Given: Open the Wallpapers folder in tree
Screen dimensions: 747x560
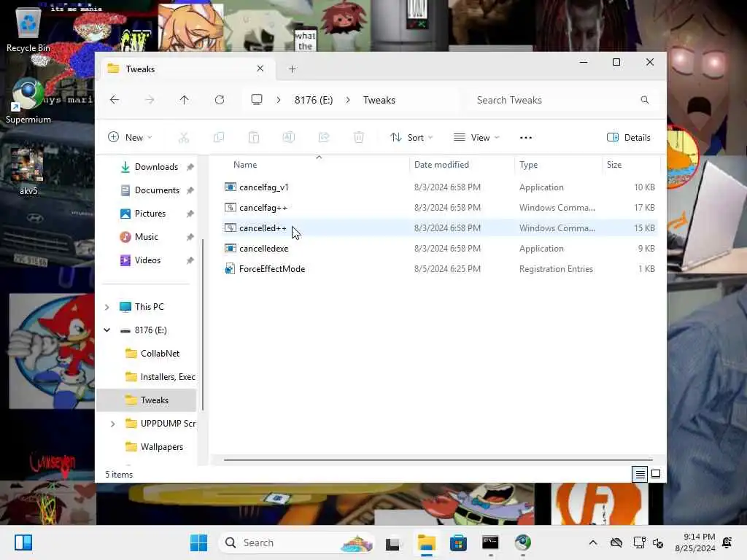Looking at the screenshot, I should point(161,447).
